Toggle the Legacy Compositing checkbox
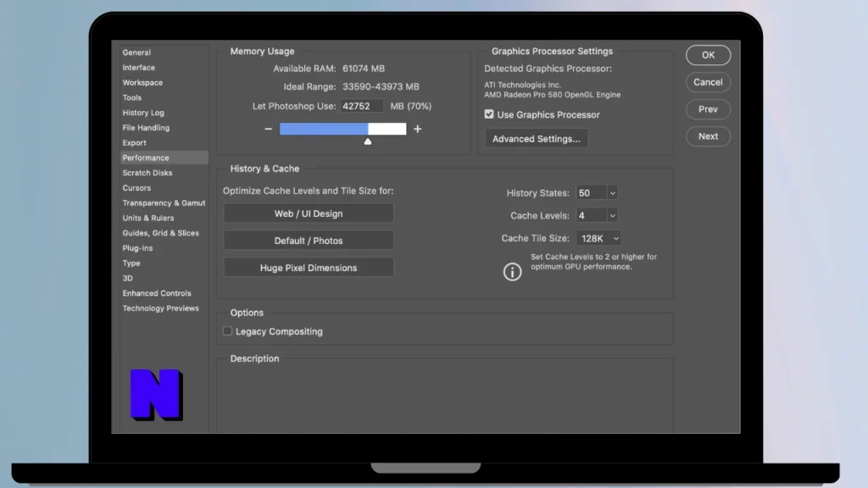Image resolution: width=868 pixels, height=488 pixels. (227, 331)
